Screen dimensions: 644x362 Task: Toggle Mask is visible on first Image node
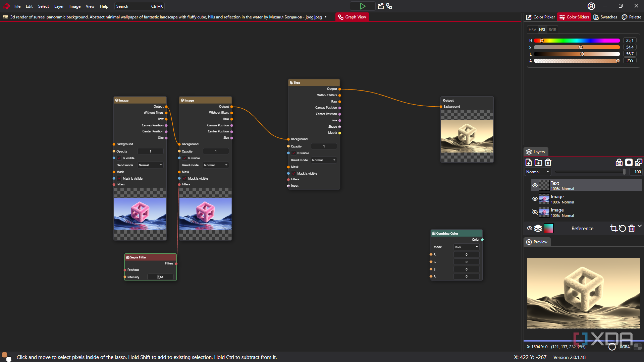(x=119, y=179)
